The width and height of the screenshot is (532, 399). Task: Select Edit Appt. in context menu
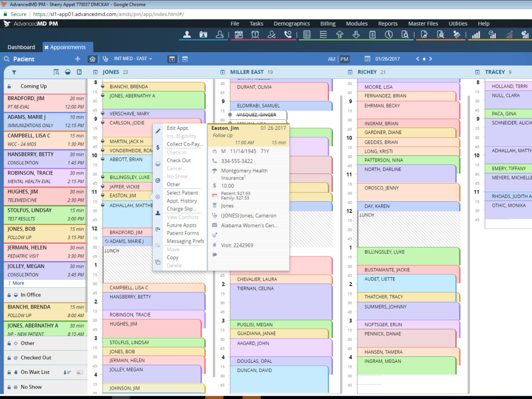178,128
